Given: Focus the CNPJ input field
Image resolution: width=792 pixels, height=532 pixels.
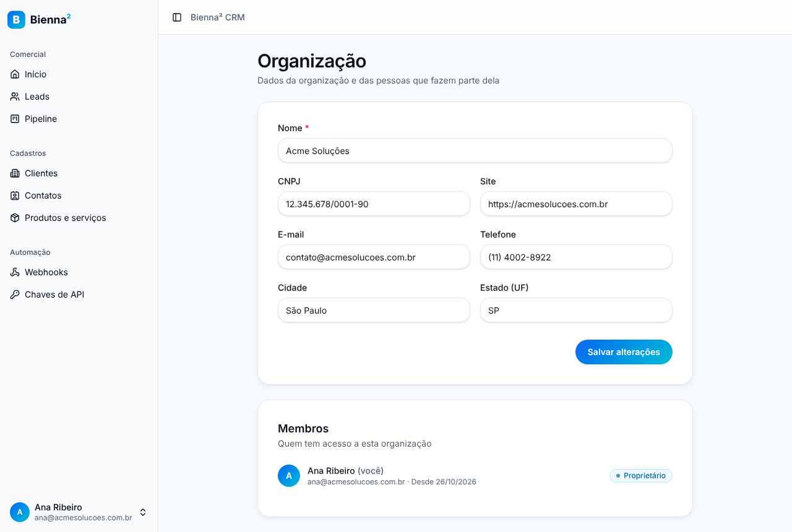Looking at the screenshot, I should (x=374, y=204).
